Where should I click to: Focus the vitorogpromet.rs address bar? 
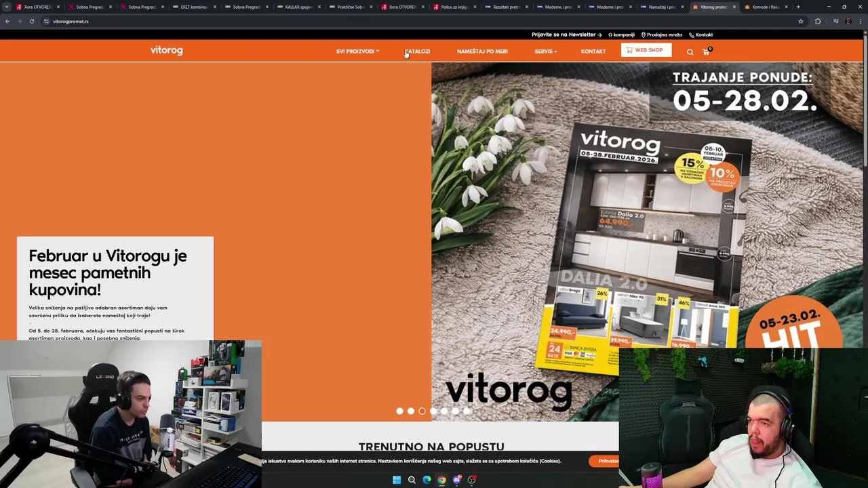pyautogui.click(x=420, y=21)
